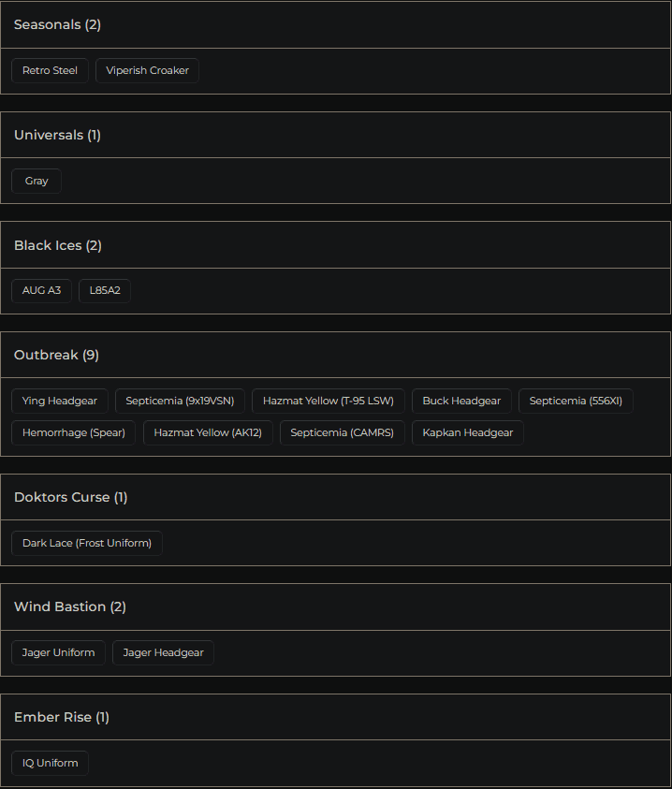
Task: Select the Ying Headgear tag
Action: [x=60, y=402]
